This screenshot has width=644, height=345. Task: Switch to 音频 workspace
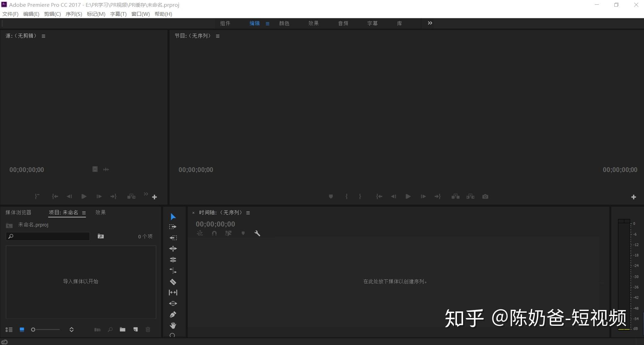point(343,23)
